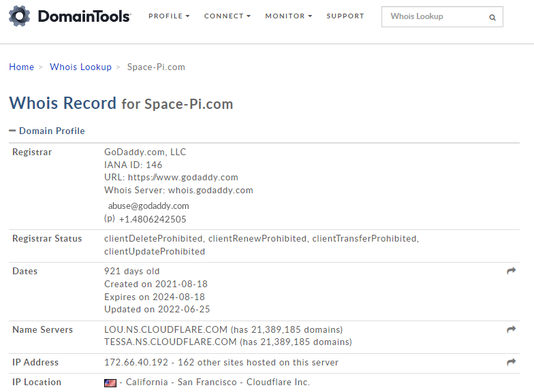Click the IP address 172.66.40.192 text
The image size is (534, 392).
(x=136, y=362)
